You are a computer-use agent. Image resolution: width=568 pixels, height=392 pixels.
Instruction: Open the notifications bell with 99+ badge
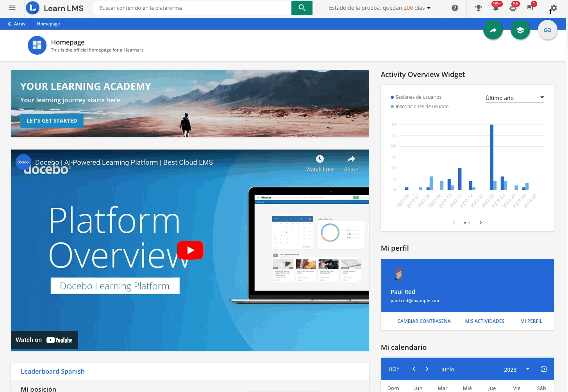click(496, 8)
